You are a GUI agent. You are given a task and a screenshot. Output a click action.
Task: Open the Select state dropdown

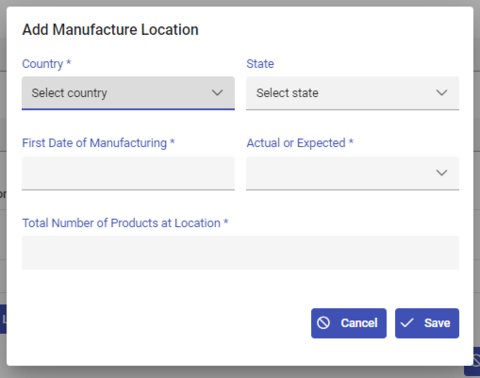(x=353, y=93)
